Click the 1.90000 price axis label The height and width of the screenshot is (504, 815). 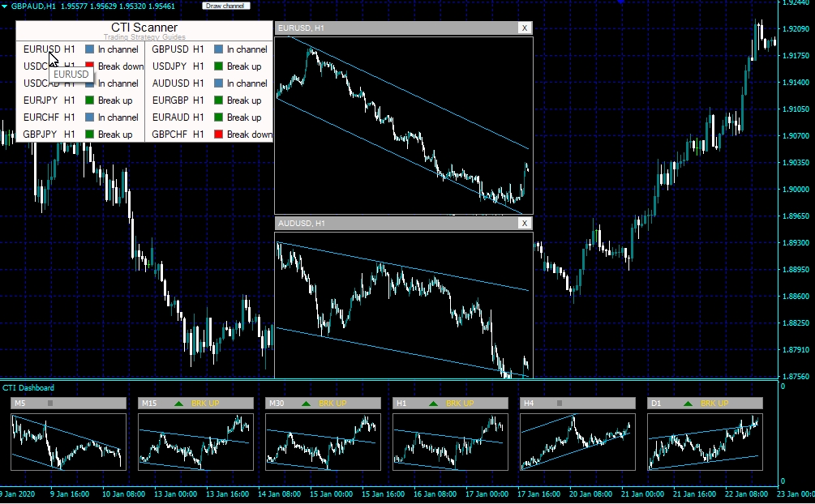coord(796,189)
